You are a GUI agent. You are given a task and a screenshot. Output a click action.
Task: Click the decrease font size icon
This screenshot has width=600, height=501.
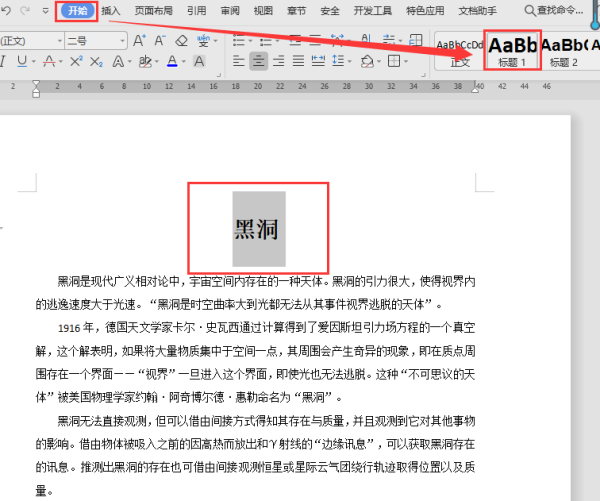(x=160, y=41)
